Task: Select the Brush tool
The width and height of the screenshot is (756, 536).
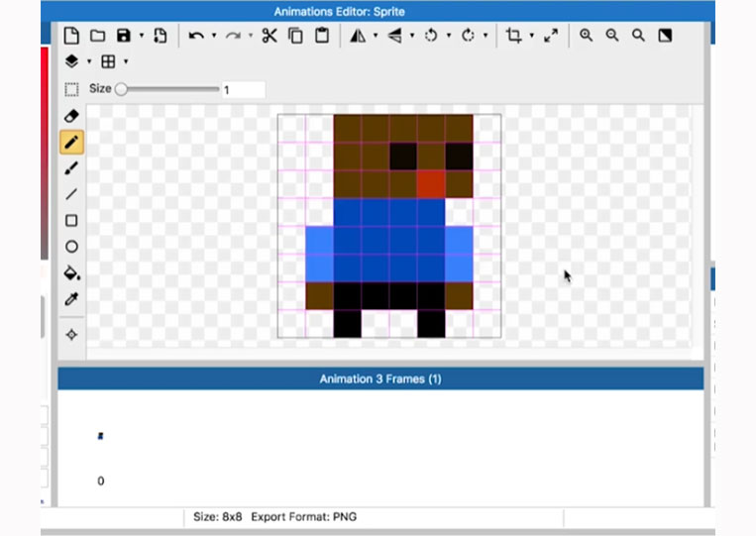Action: (71, 168)
